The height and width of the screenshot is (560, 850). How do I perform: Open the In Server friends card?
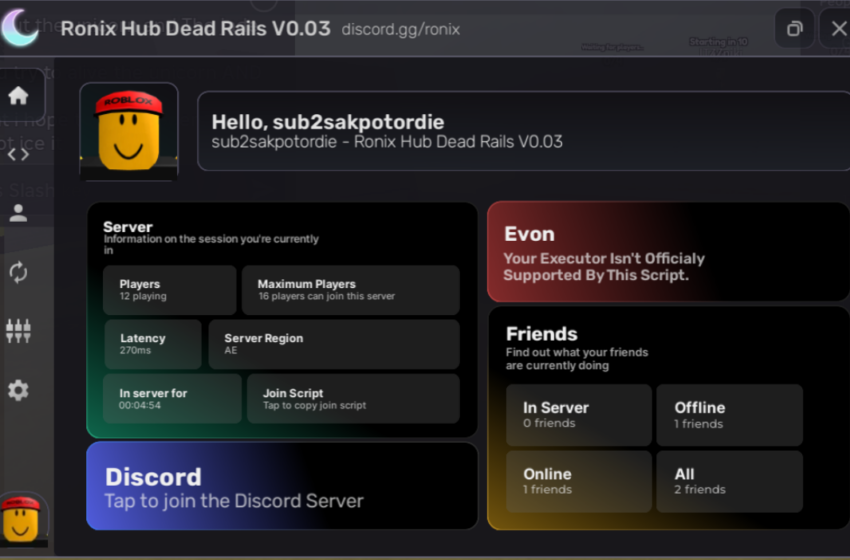(578, 415)
